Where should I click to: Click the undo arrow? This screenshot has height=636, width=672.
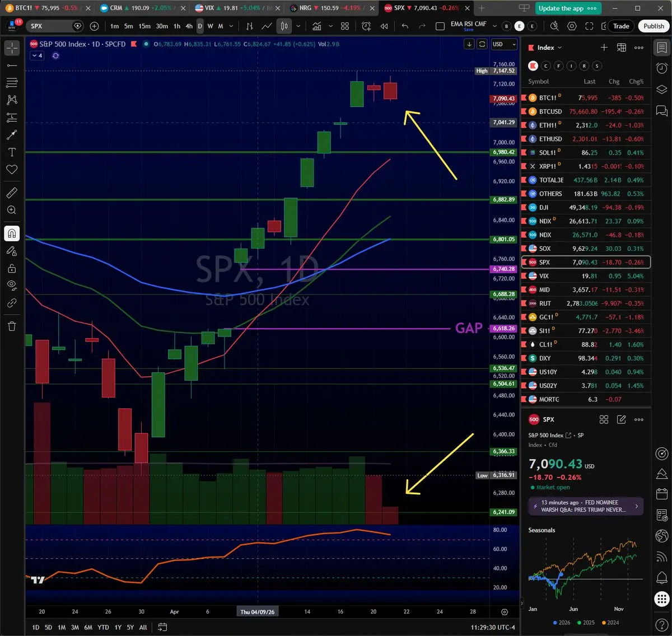pos(405,26)
